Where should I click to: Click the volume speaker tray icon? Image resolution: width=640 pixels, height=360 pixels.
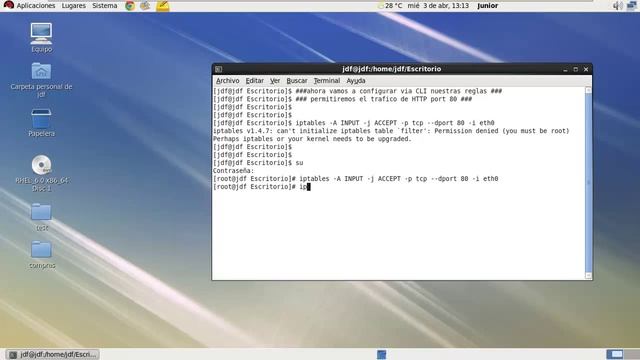click(x=618, y=6)
